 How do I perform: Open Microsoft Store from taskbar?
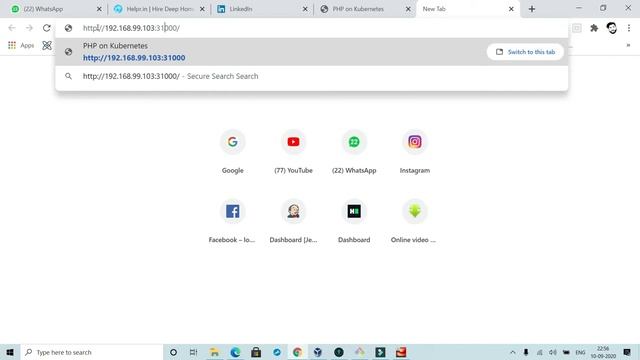click(256, 352)
